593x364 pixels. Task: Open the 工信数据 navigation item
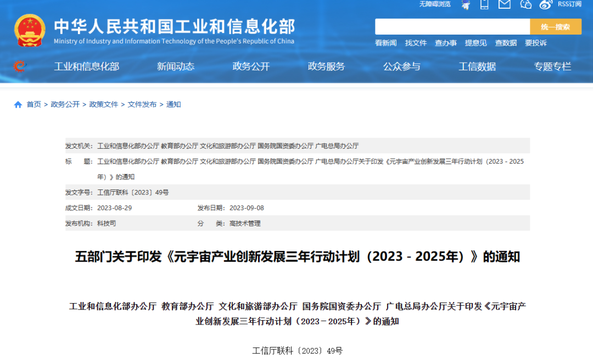tap(477, 66)
